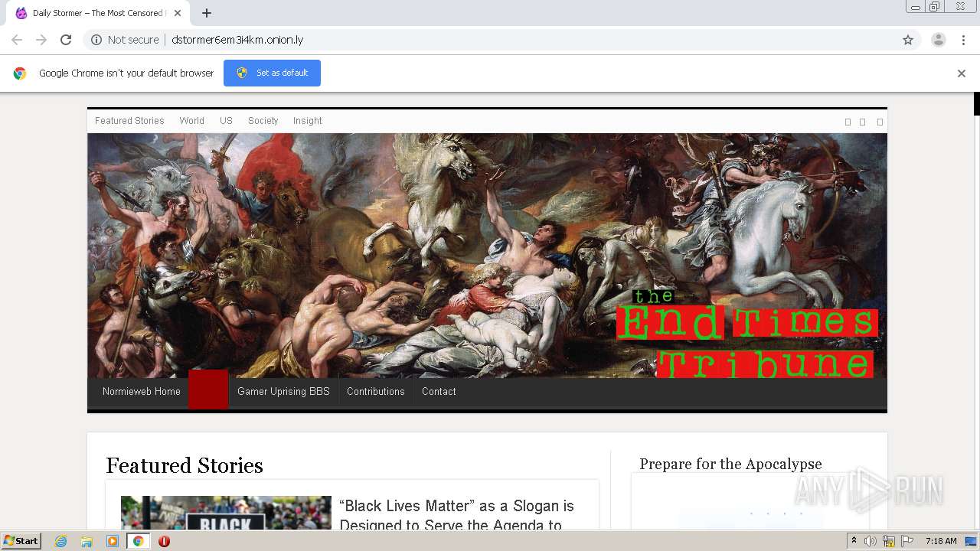Image resolution: width=980 pixels, height=551 pixels.
Task: Open Action Center flag icon
Action: (x=907, y=541)
